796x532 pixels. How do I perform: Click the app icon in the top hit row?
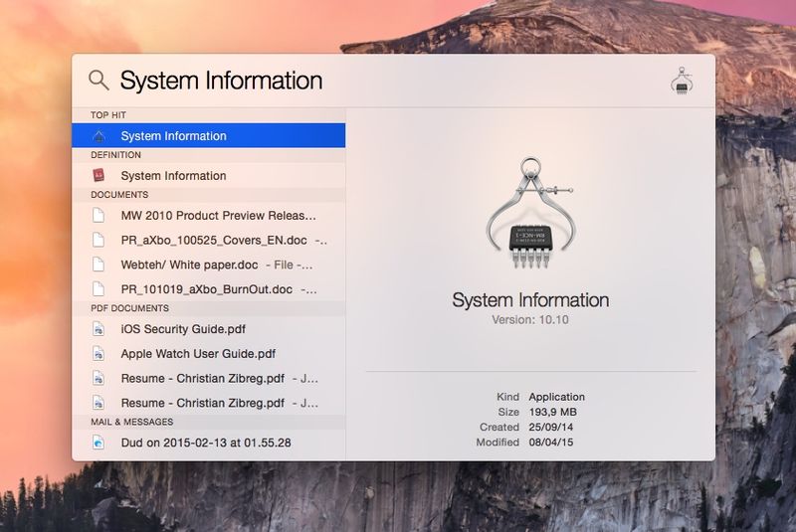point(99,136)
